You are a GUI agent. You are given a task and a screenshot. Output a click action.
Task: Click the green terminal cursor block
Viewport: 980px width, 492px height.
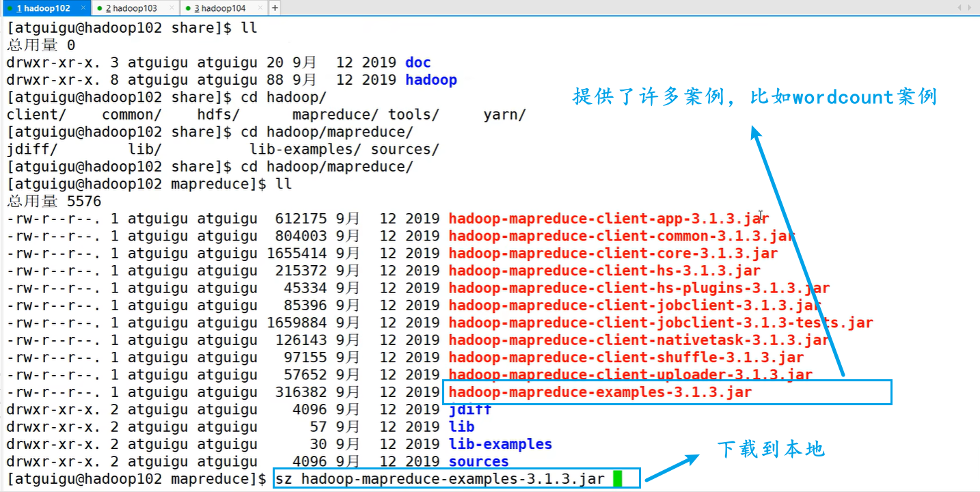click(618, 479)
